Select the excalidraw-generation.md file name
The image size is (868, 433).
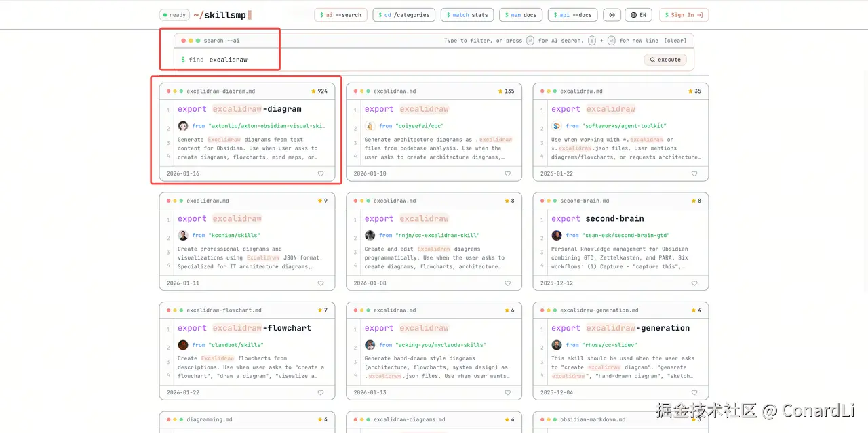click(599, 310)
